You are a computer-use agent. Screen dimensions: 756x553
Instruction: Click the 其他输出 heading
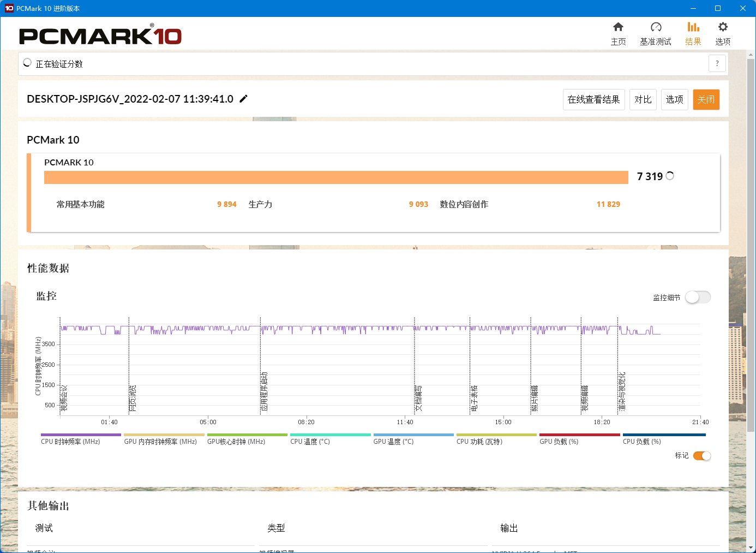coord(48,506)
